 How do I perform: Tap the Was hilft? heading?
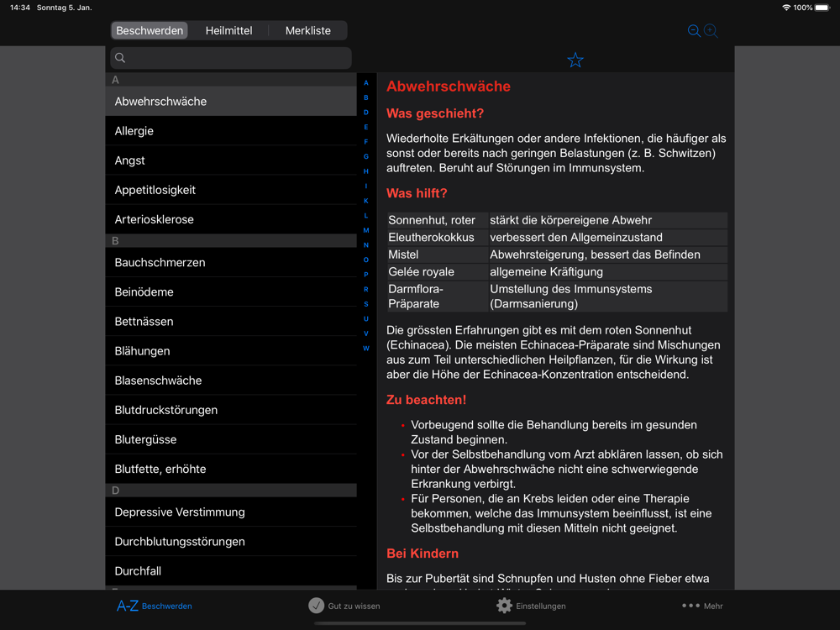[x=417, y=193]
